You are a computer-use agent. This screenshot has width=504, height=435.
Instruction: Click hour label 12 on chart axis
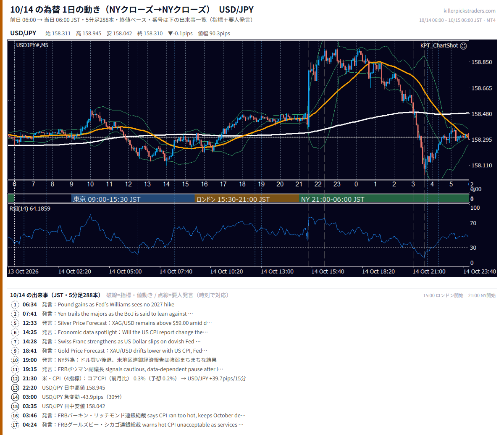click(x=128, y=184)
